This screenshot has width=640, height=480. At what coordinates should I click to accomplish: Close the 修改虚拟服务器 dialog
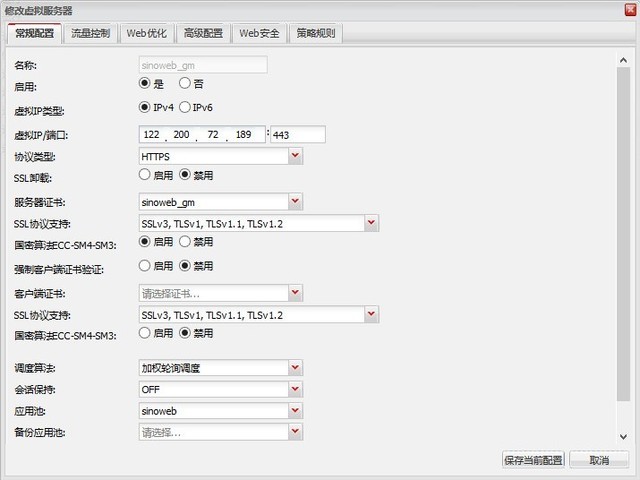pyautogui.click(x=630, y=10)
